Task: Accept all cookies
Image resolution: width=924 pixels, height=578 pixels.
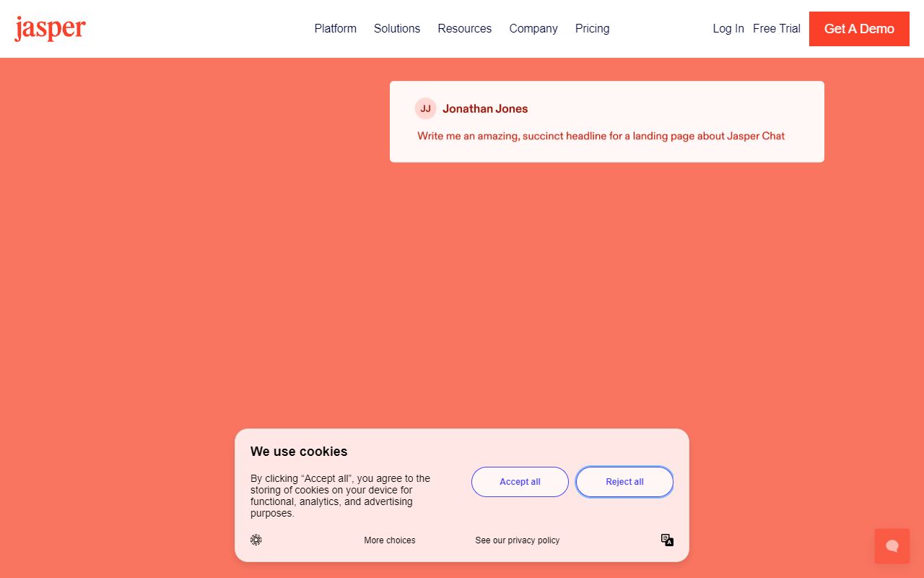Action: pos(520,481)
